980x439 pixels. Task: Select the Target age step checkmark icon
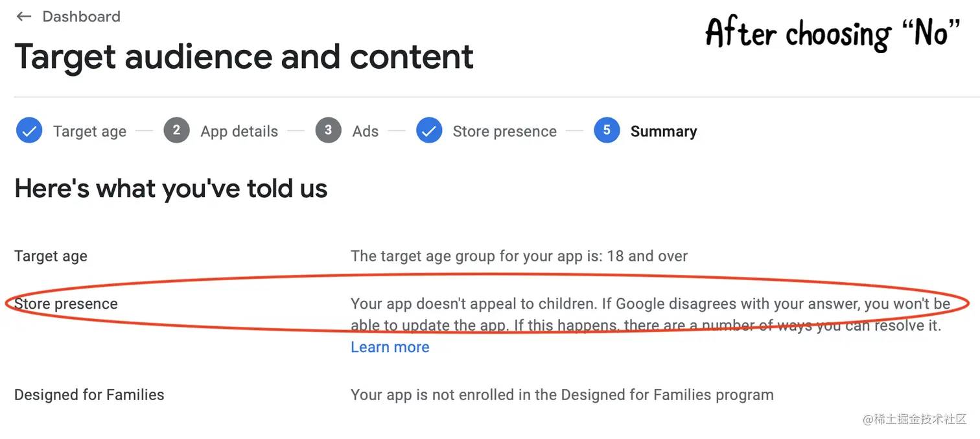coord(29,131)
